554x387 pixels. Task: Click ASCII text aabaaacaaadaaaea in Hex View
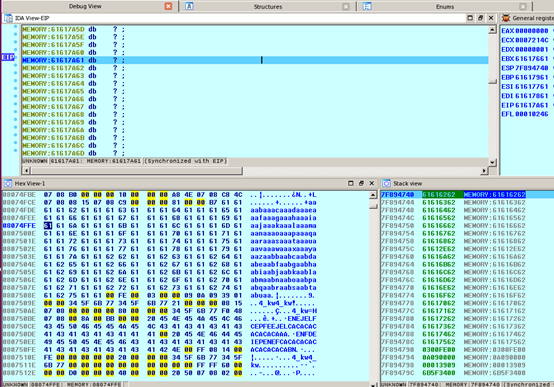(x=283, y=210)
